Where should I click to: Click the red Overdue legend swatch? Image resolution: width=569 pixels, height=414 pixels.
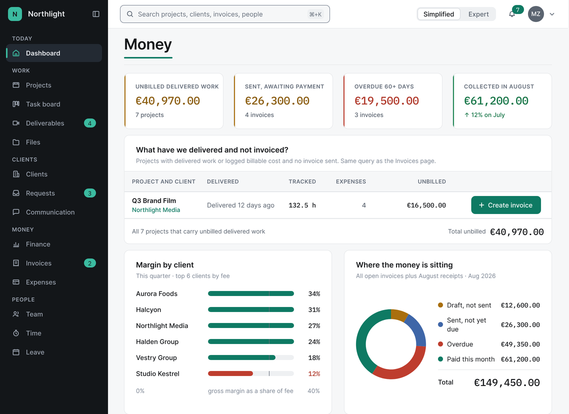[440, 344]
